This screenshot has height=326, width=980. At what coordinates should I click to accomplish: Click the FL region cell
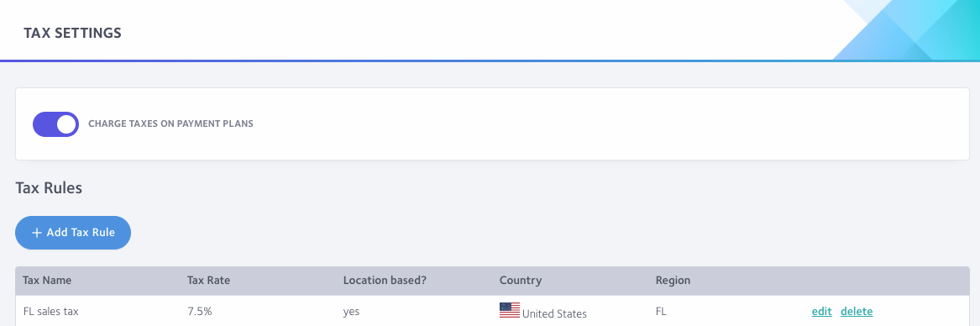coord(661,311)
